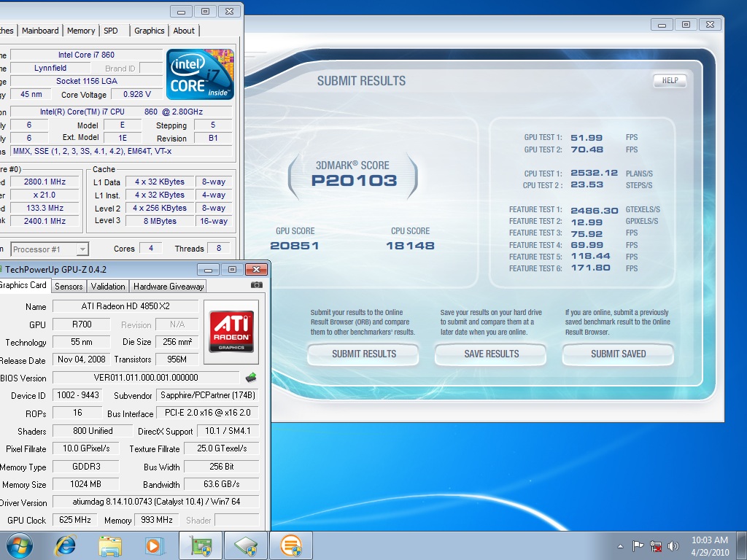The height and width of the screenshot is (560, 747).
Task: Click the Intel Core i7 logo
Action: click(200, 74)
